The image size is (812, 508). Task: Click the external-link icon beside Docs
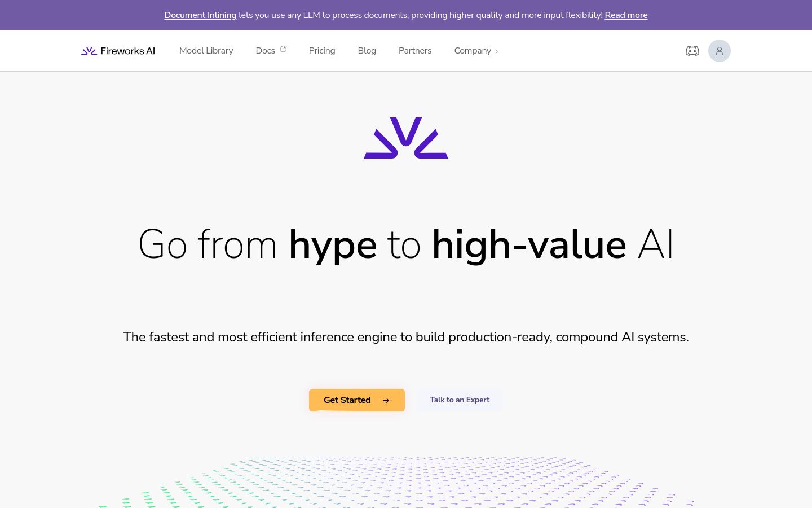(283, 50)
